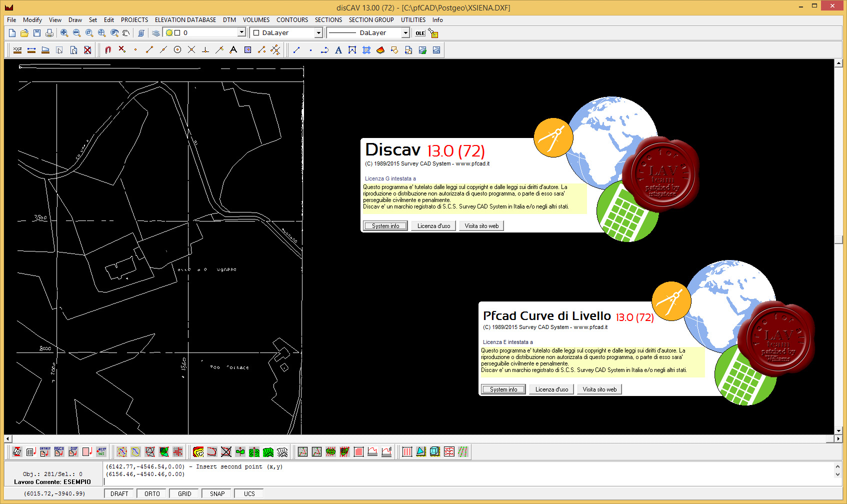Toggle UCS in status bar
The height and width of the screenshot is (504, 847).
[x=249, y=493]
